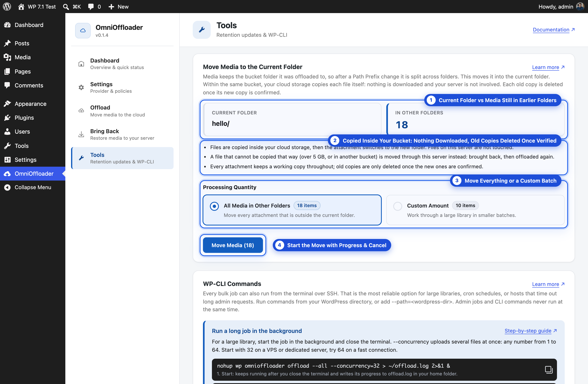Click the 18 items badge

pyautogui.click(x=307, y=205)
